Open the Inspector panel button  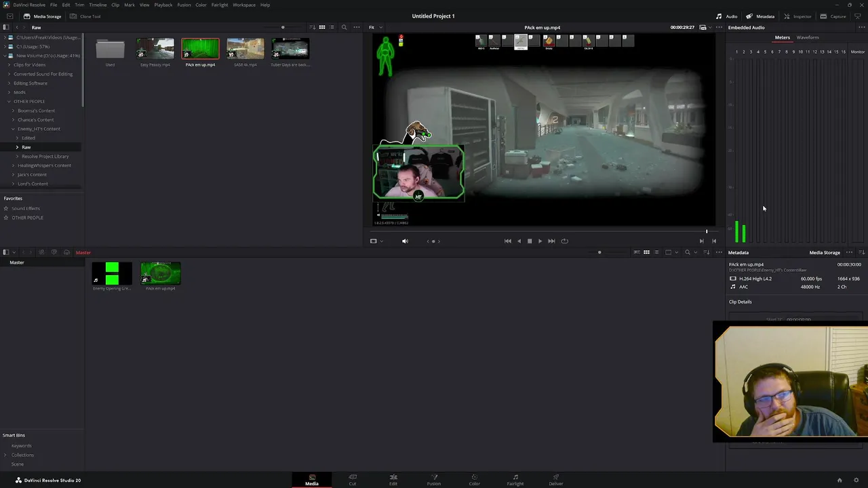coord(797,16)
